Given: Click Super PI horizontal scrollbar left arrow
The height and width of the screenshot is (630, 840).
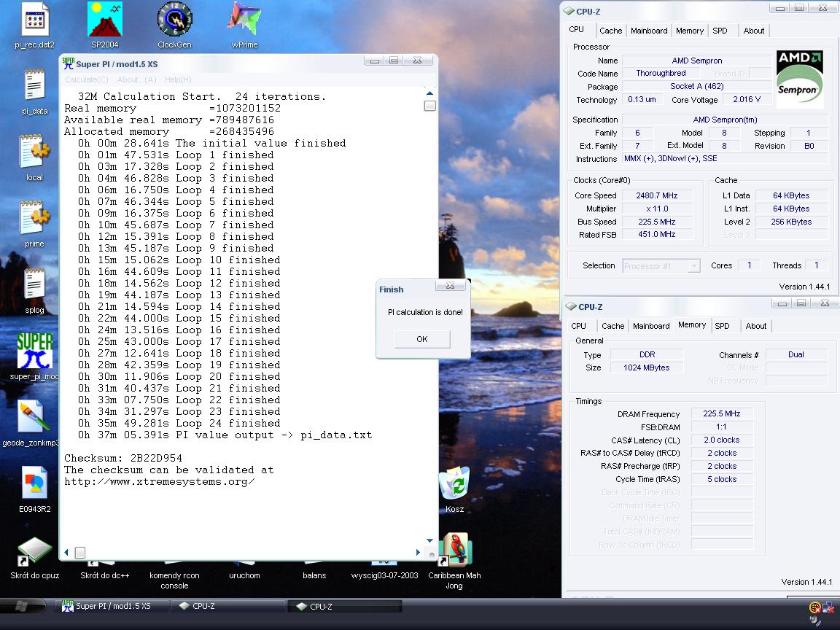Looking at the screenshot, I should 66,552.
